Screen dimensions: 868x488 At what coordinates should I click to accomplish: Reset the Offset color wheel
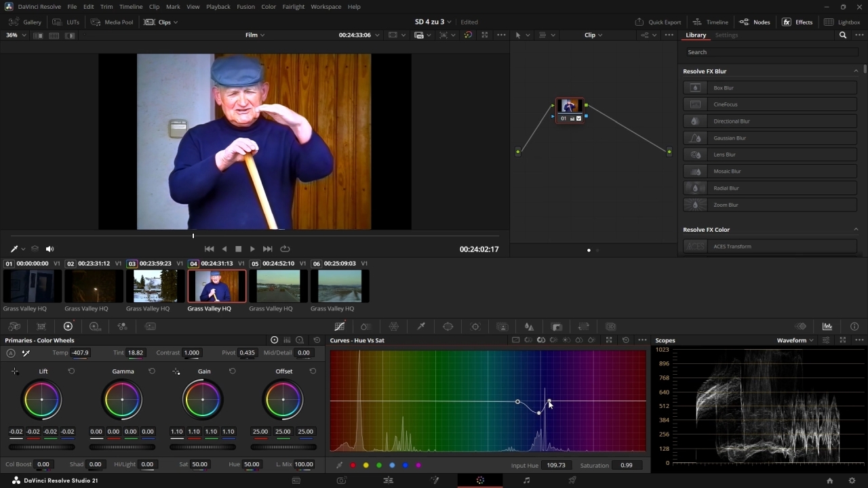click(313, 371)
